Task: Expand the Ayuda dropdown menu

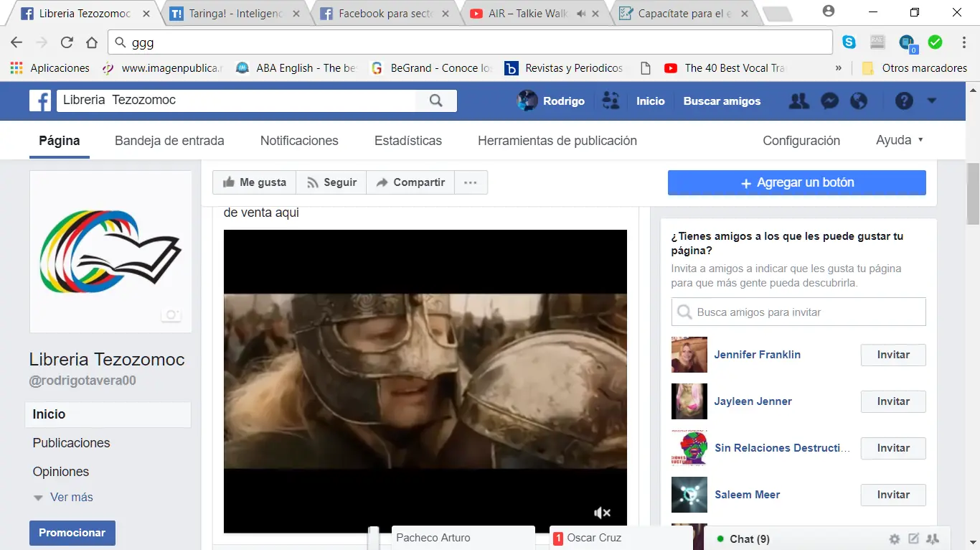Action: [x=900, y=141]
